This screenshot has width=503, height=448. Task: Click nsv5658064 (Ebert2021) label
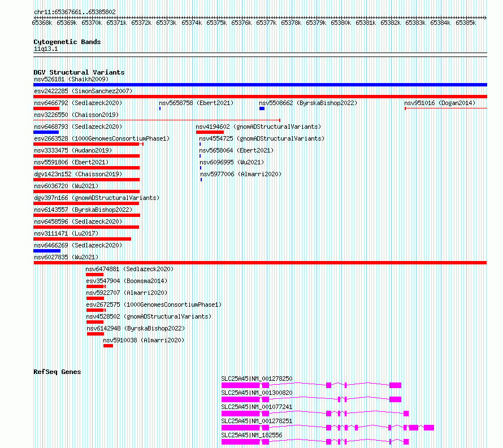236,150
